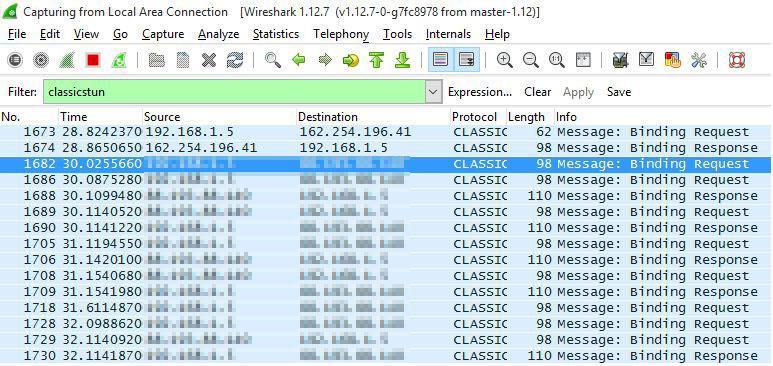The height and width of the screenshot is (366, 773).
Task: Edit coloring rules icon
Action: 672,61
